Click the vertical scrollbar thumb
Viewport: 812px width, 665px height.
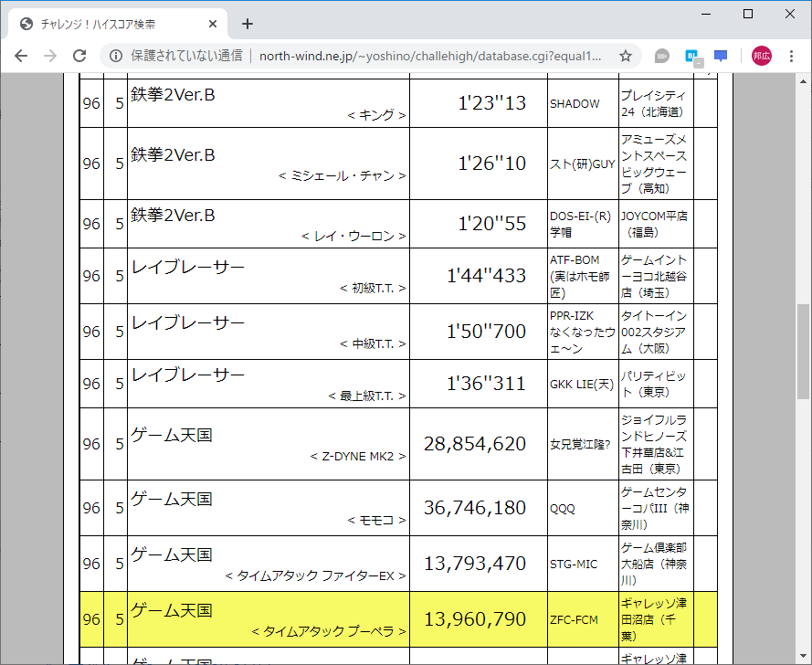803,352
